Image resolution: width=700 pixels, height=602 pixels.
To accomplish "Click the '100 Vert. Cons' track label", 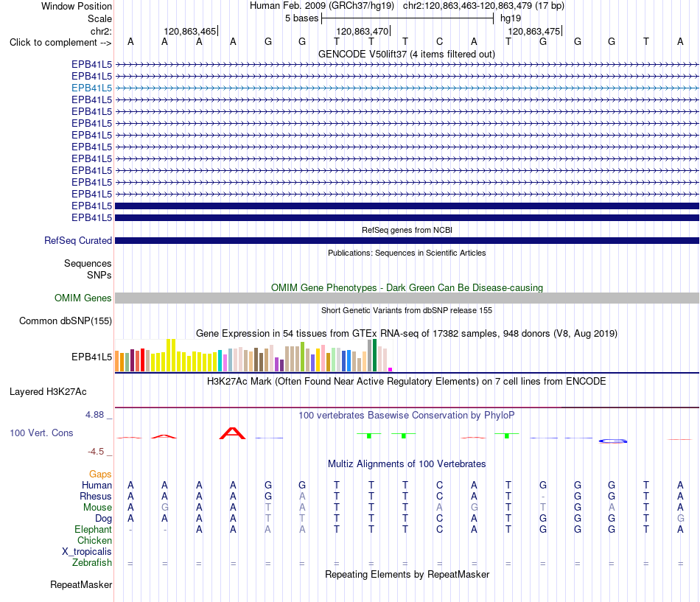I will tap(41, 433).
